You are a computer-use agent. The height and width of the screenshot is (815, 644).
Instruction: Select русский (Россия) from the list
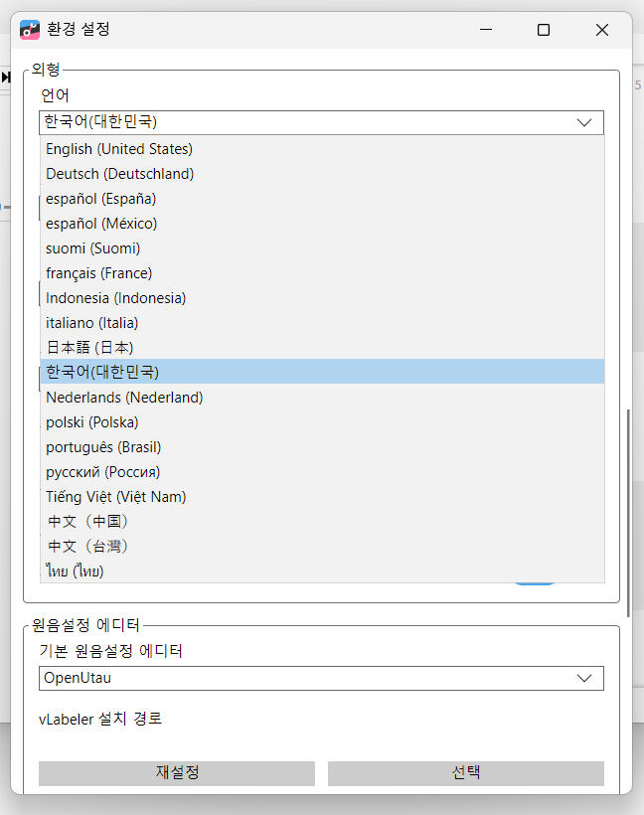coord(103,472)
